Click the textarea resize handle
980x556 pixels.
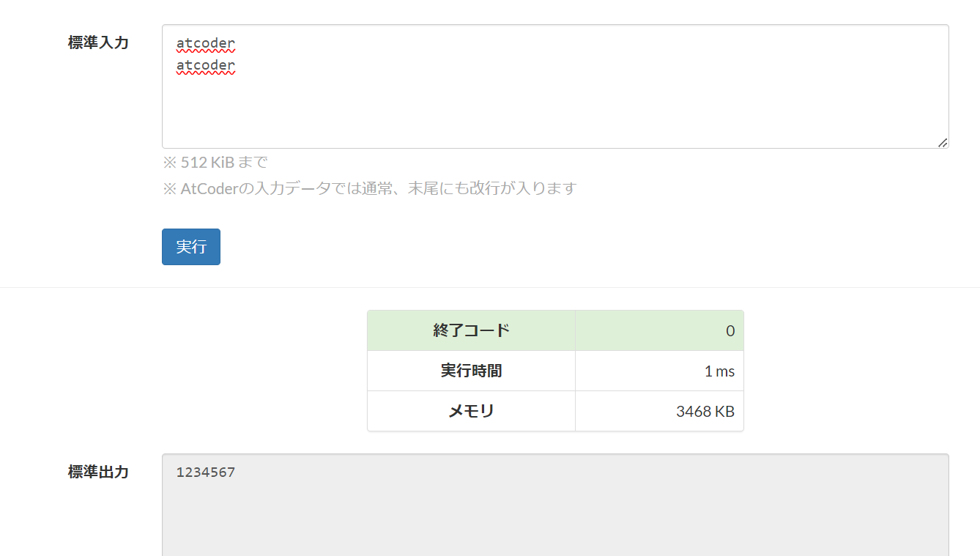point(943,144)
